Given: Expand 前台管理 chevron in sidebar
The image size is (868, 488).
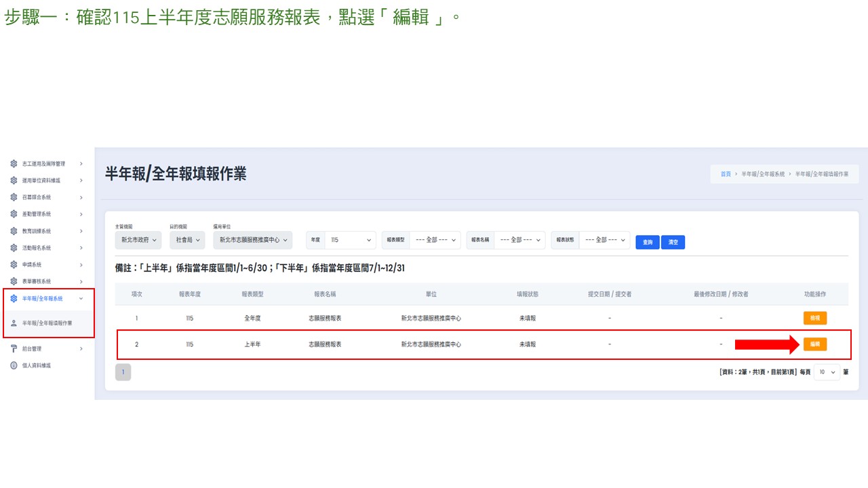Looking at the screenshot, I should (81, 348).
